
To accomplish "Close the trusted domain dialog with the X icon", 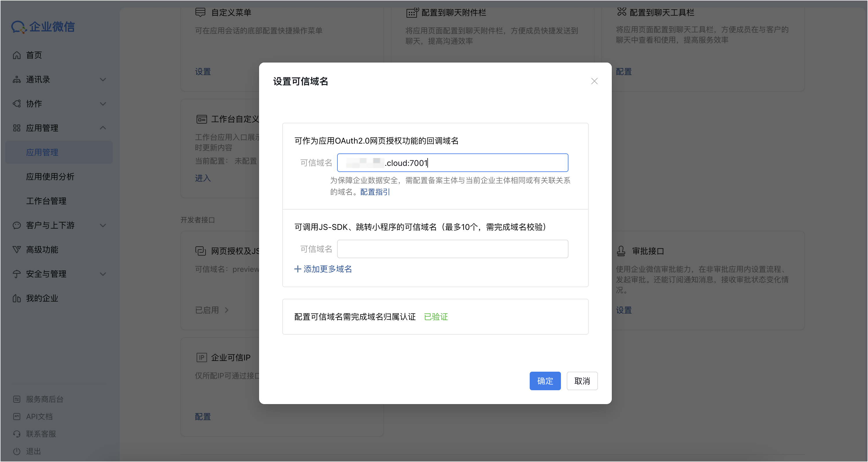I will [594, 81].
